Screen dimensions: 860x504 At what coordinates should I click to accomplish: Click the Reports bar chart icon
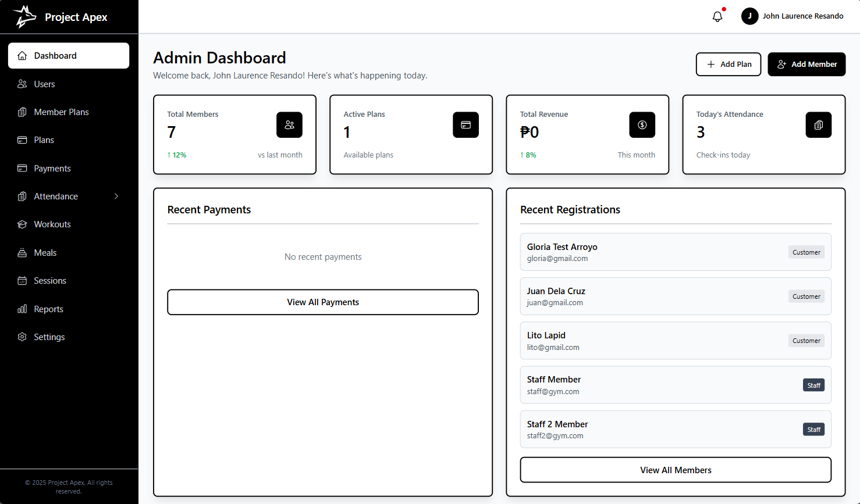point(22,309)
